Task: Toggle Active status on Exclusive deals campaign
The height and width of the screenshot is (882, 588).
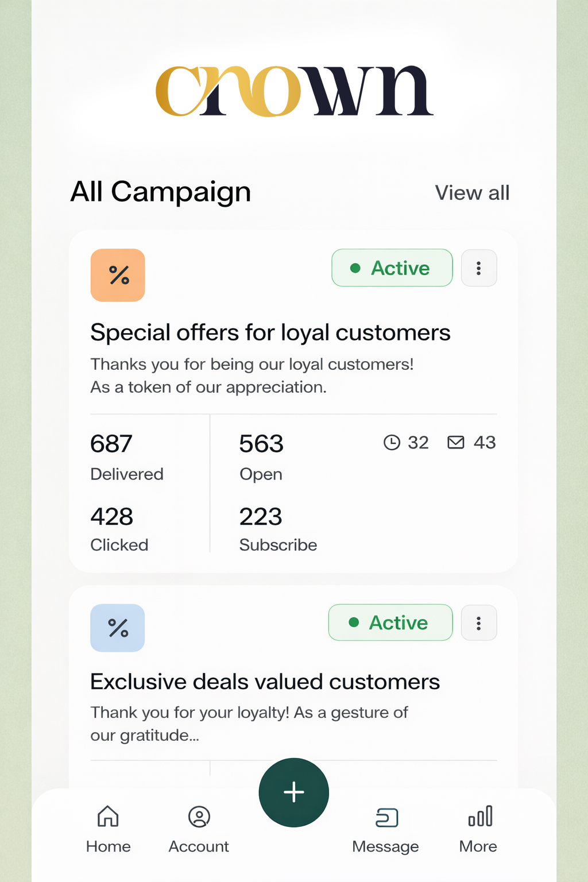Action: pyautogui.click(x=390, y=622)
